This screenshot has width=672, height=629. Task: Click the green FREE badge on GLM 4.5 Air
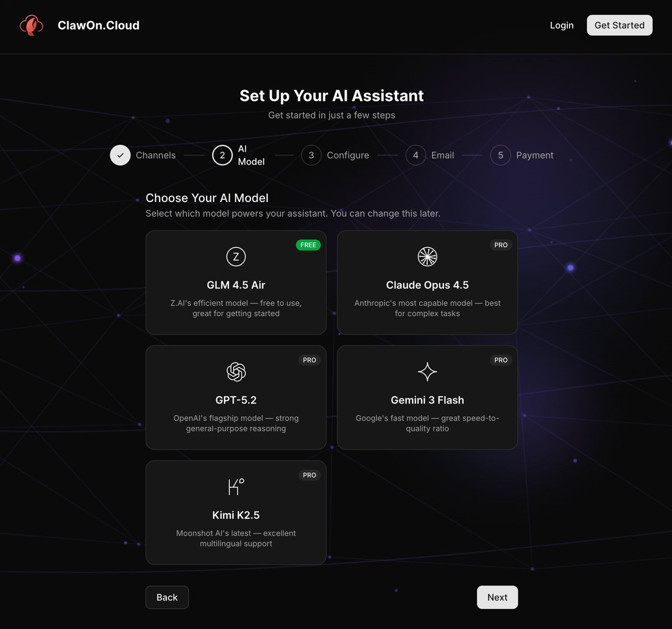tap(308, 245)
